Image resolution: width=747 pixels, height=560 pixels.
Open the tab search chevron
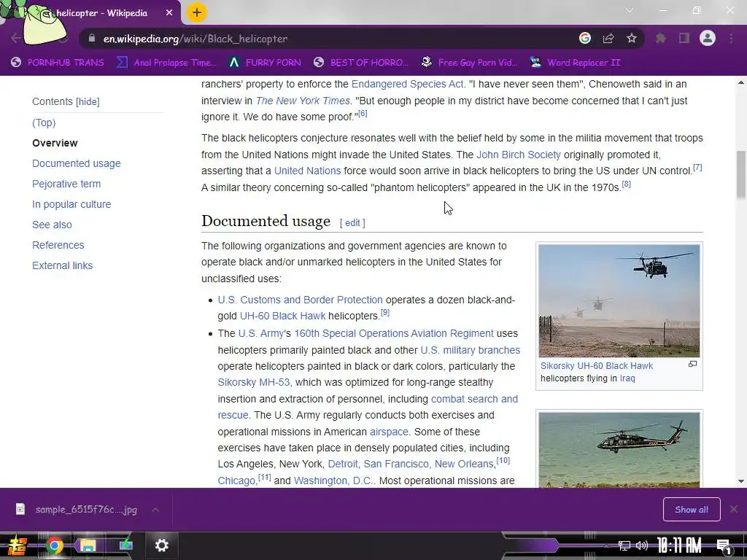coord(630,10)
